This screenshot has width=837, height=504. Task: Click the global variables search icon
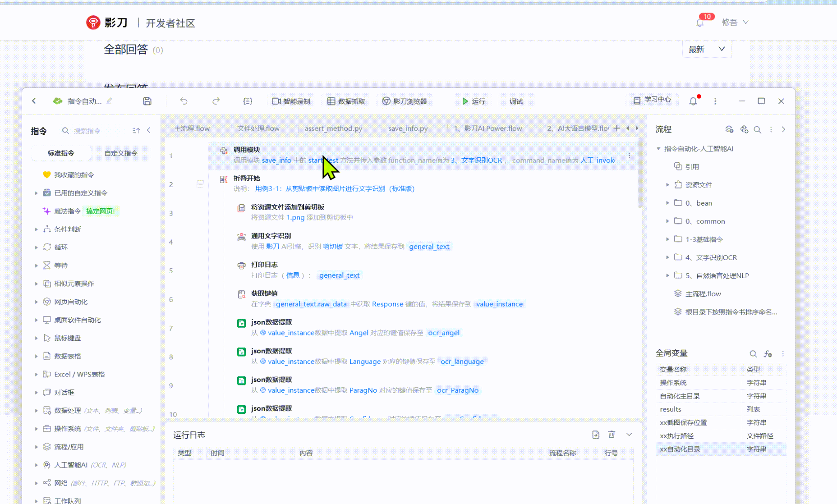[753, 354]
